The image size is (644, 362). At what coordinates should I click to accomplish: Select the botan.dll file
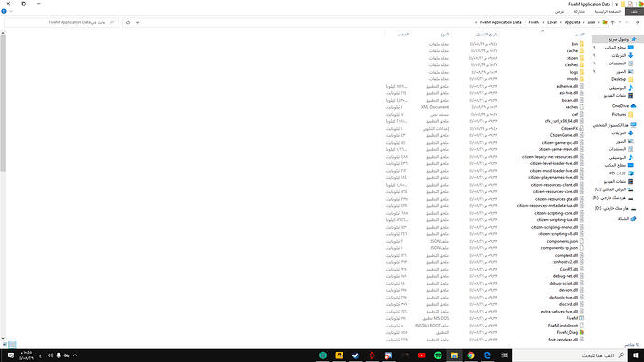572,100
